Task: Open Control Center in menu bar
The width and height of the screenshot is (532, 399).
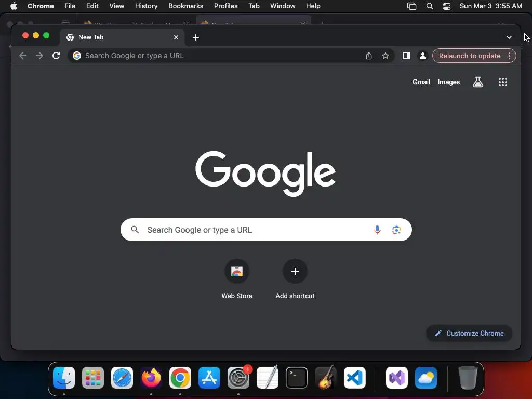Action: click(x=447, y=6)
